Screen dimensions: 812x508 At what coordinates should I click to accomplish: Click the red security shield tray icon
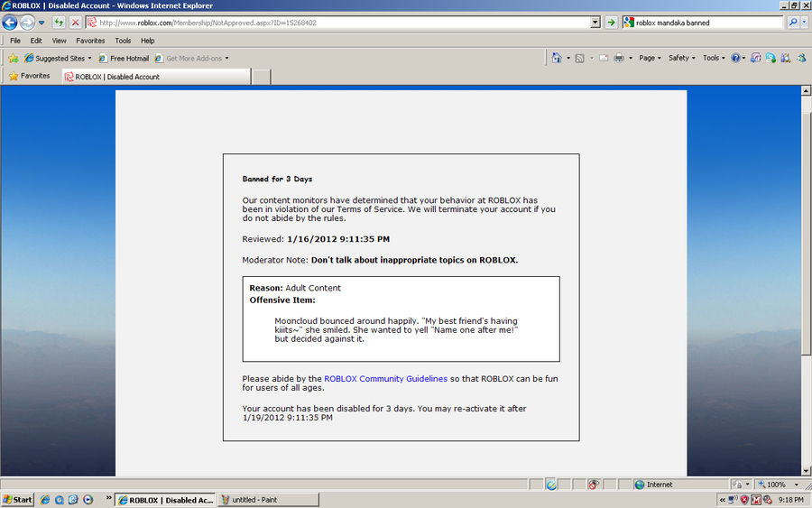click(x=744, y=500)
